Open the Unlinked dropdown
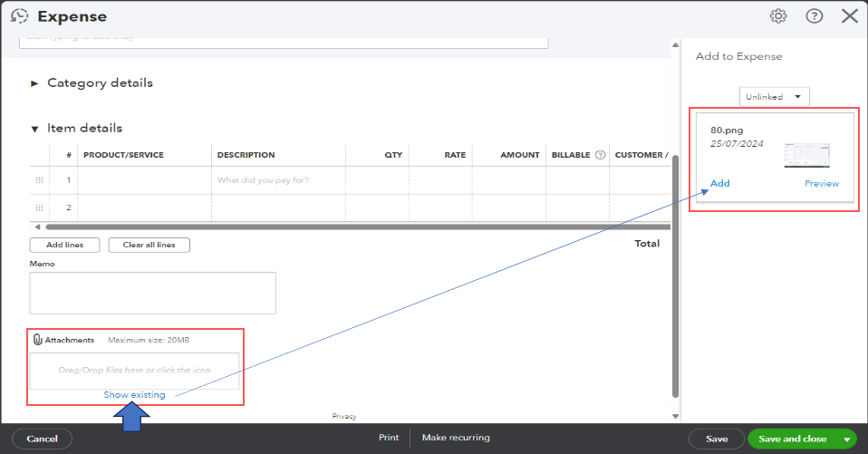This screenshot has width=868, height=454. 775,96
